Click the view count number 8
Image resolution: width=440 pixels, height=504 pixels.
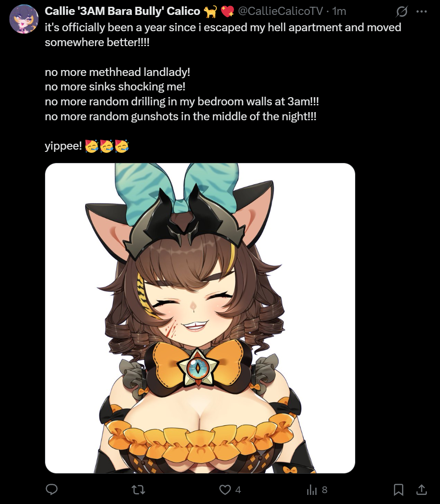coord(325,490)
